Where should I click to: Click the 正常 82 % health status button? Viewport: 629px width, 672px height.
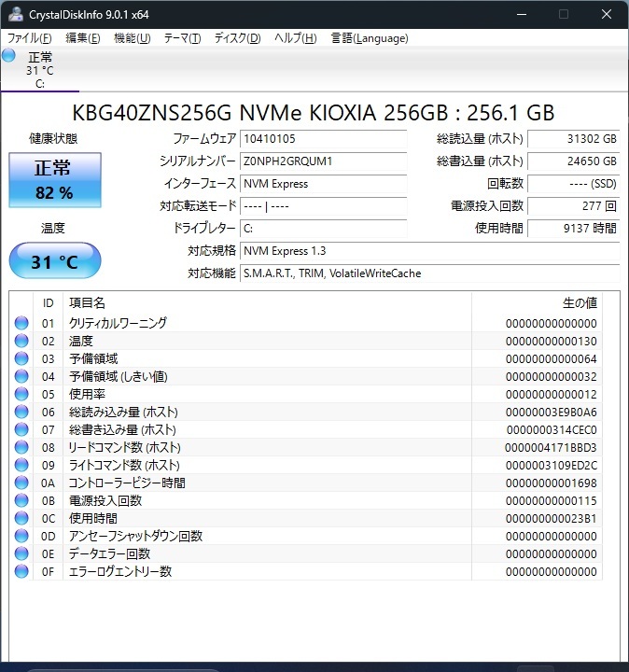tap(55, 180)
